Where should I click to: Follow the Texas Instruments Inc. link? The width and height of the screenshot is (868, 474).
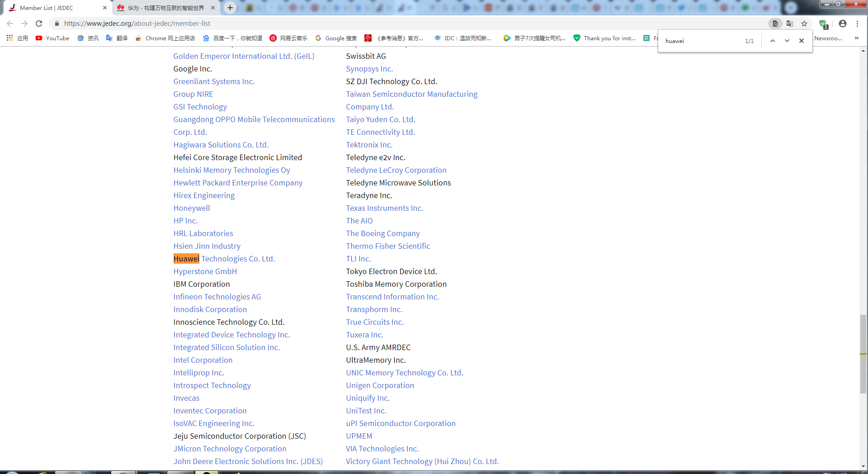(384, 208)
